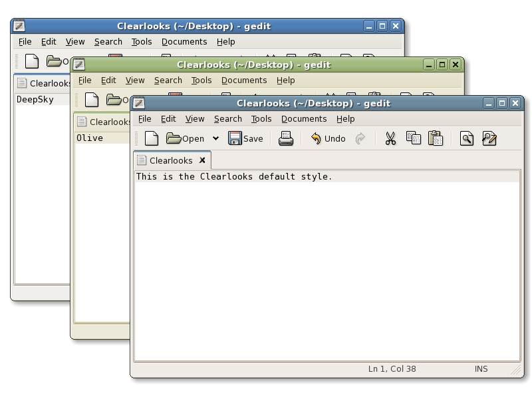This screenshot has height=399, width=532.
Task: Open the Documents menu in DeepSky window
Action: (x=185, y=41)
